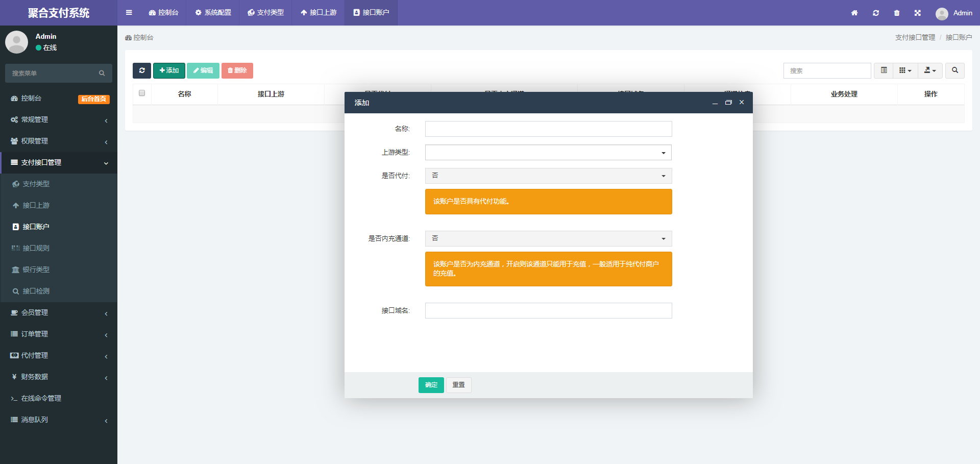980x464 pixels.
Task: Open the 是否内充通道 dropdown
Action: coord(548,239)
